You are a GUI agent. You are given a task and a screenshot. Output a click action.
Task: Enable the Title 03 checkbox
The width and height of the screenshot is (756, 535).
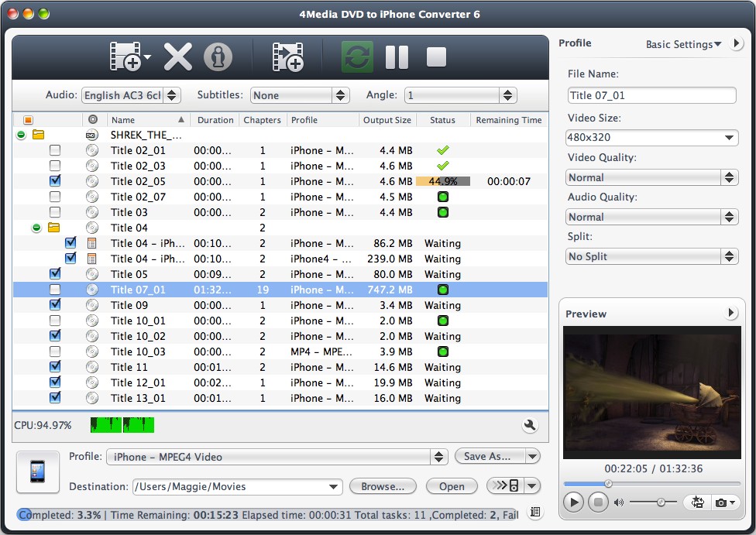click(x=55, y=212)
